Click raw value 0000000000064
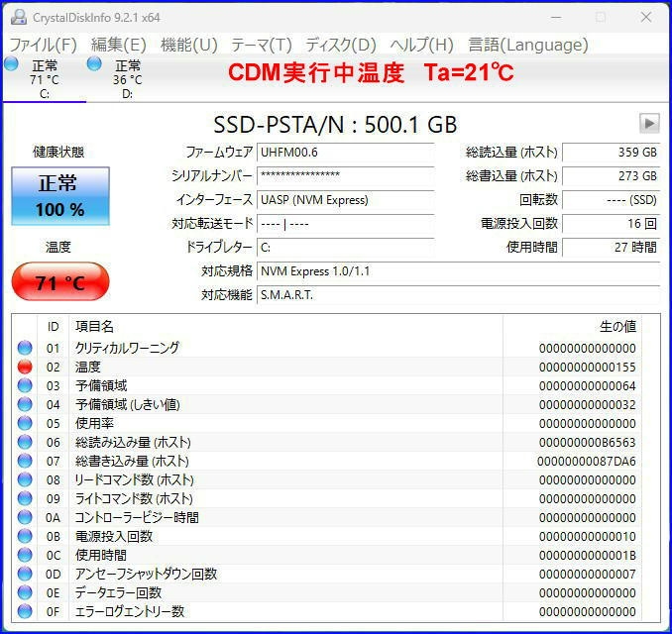The height and width of the screenshot is (634, 672). (x=587, y=386)
